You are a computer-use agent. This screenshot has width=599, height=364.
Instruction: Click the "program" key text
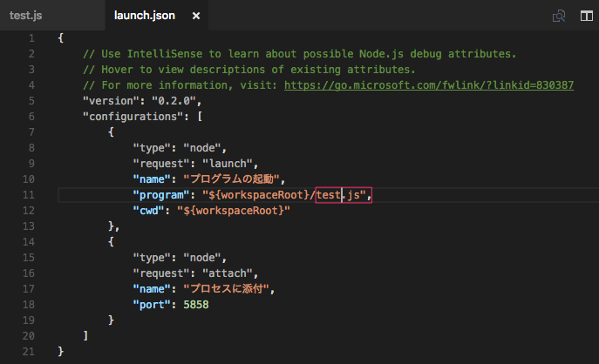(x=161, y=195)
